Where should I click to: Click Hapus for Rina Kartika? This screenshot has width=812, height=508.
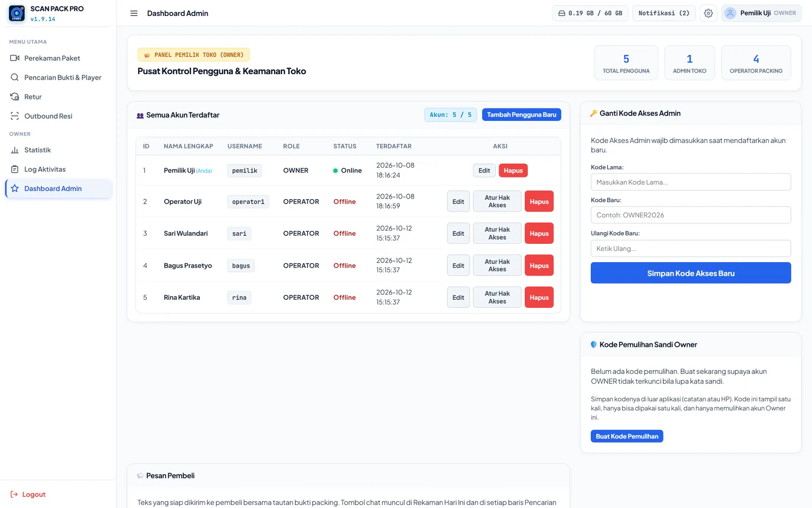[x=539, y=297]
